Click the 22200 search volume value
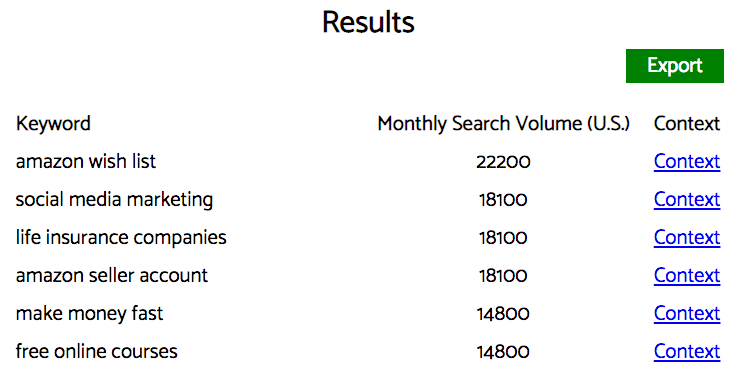Screen dimensions: 736x373 tap(503, 162)
